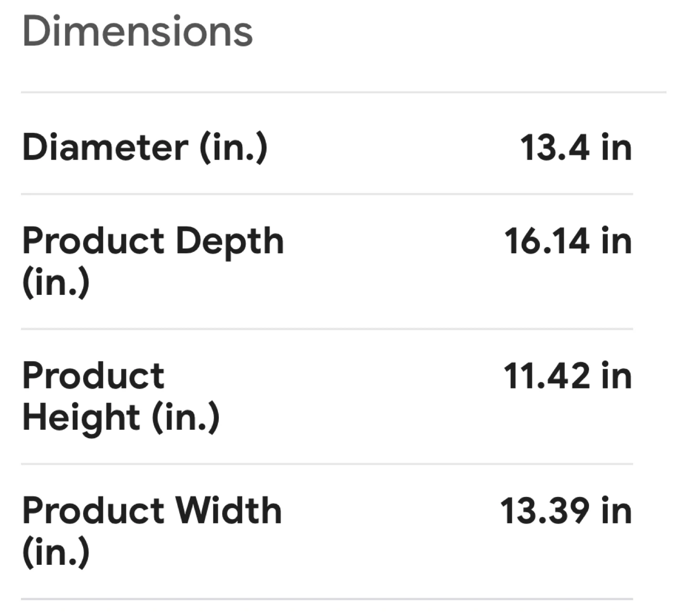Screen dimensions: 688x616
Task: Click the 13.39 in width value
Action: pos(566,511)
